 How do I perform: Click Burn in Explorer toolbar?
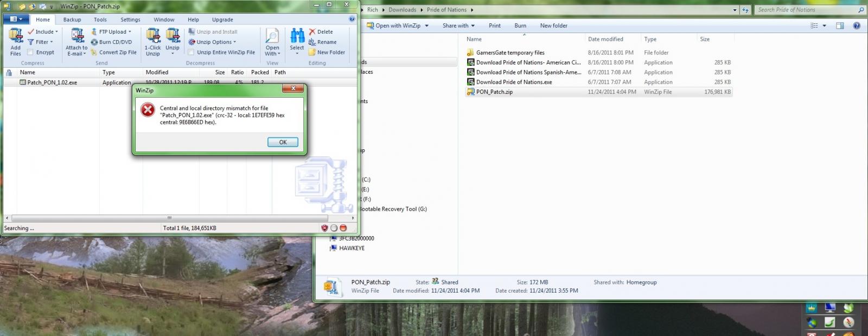(x=520, y=26)
